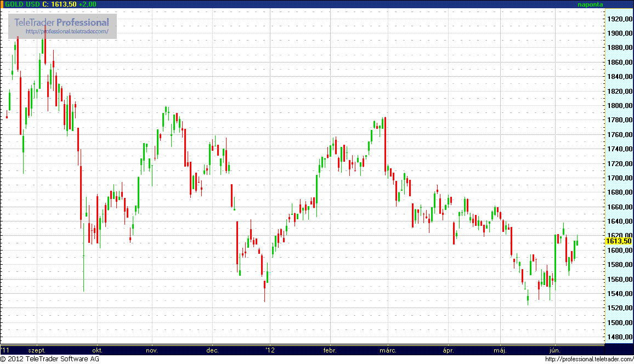Click the 1860,00 price axis label

(x=620, y=62)
